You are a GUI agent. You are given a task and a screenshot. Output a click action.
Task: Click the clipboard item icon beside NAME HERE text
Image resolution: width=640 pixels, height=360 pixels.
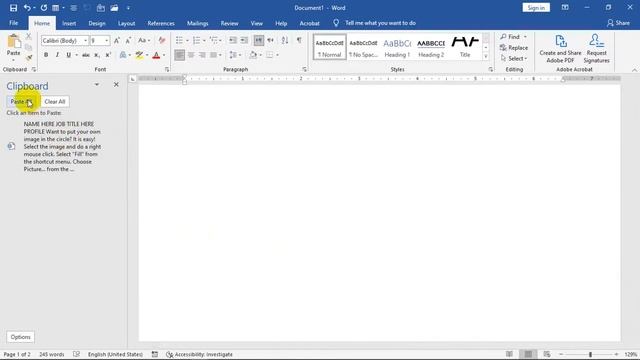coord(11,146)
